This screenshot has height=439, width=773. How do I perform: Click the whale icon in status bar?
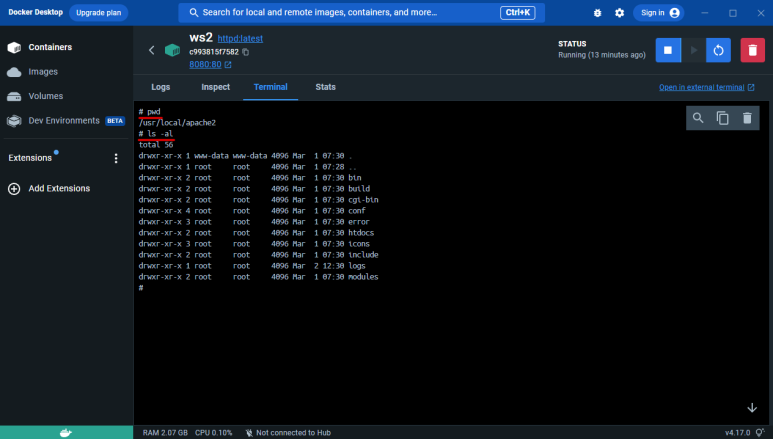[66, 433]
